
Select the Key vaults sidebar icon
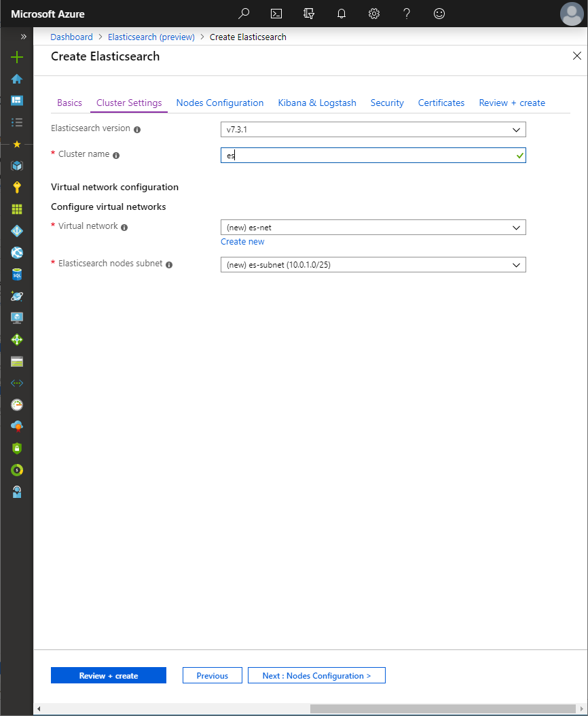16,187
